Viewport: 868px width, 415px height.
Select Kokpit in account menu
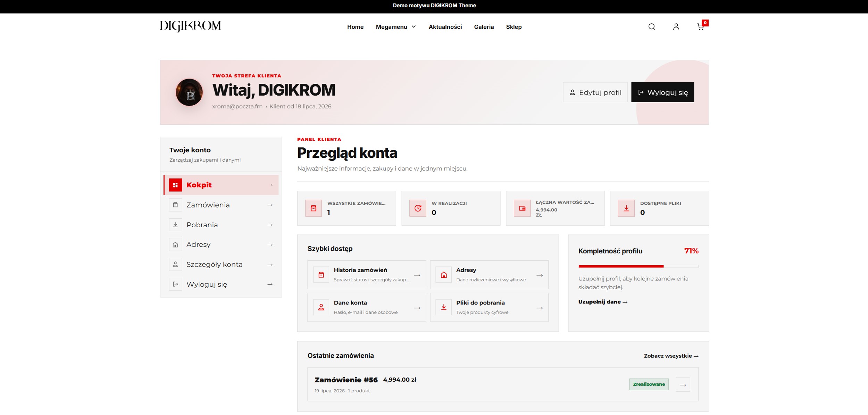(x=221, y=185)
